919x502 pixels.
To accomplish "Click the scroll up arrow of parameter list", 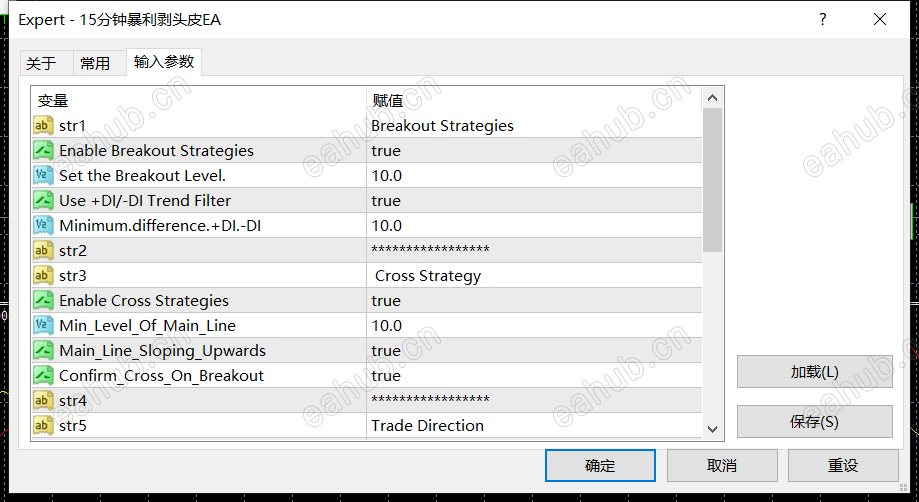I will click(x=713, y=98).
